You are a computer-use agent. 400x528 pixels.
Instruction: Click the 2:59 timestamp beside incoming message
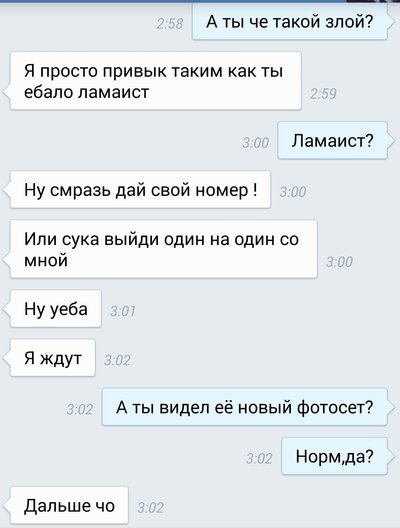(x=323, y=94)
